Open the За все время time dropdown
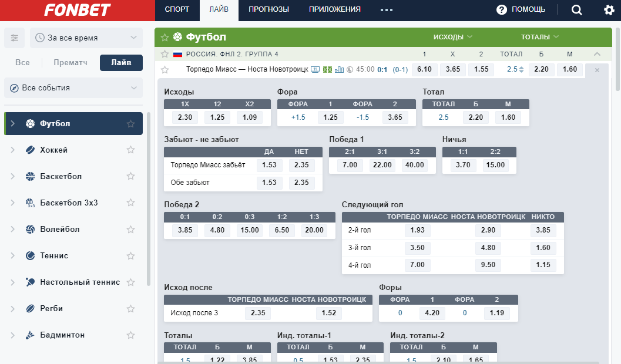 [x=86, y=38]
